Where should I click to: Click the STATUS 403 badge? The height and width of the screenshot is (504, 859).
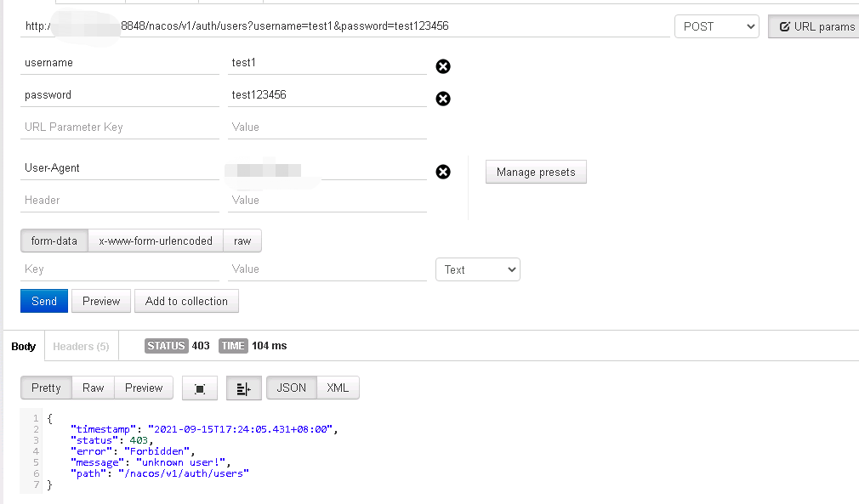[177, 346]
